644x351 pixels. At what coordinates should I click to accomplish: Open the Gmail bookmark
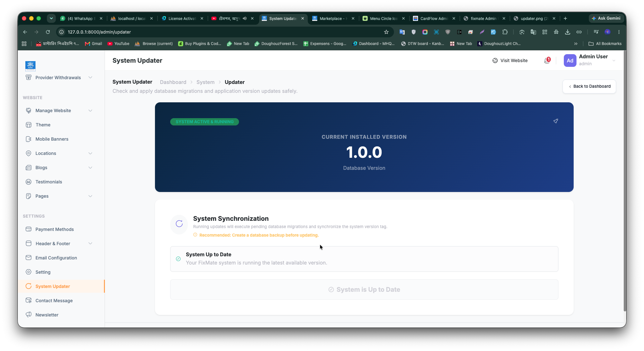93,44
